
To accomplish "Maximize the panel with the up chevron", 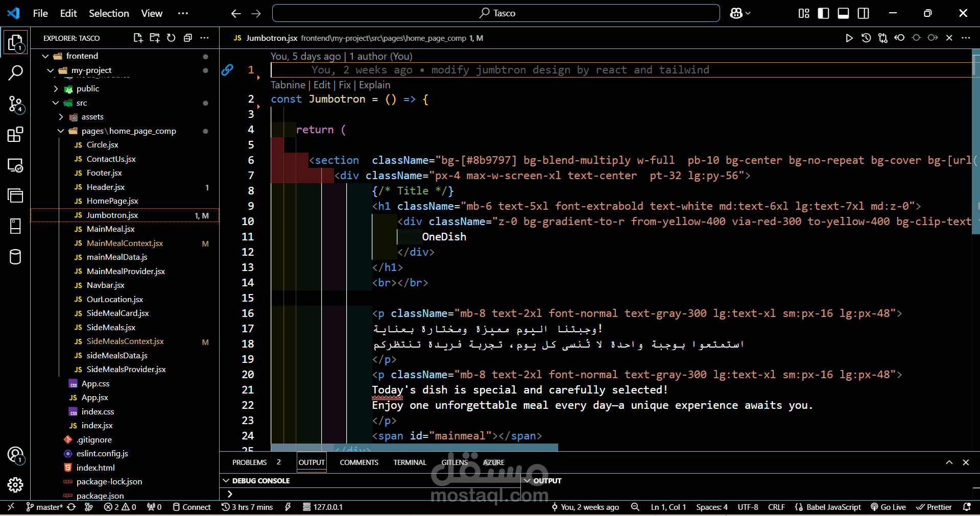I will coord(949,462).
